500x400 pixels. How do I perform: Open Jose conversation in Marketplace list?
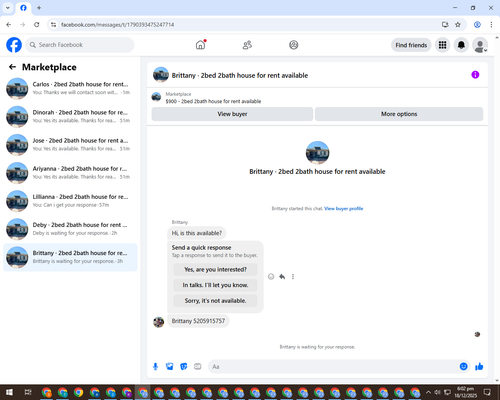pos(70,144)
